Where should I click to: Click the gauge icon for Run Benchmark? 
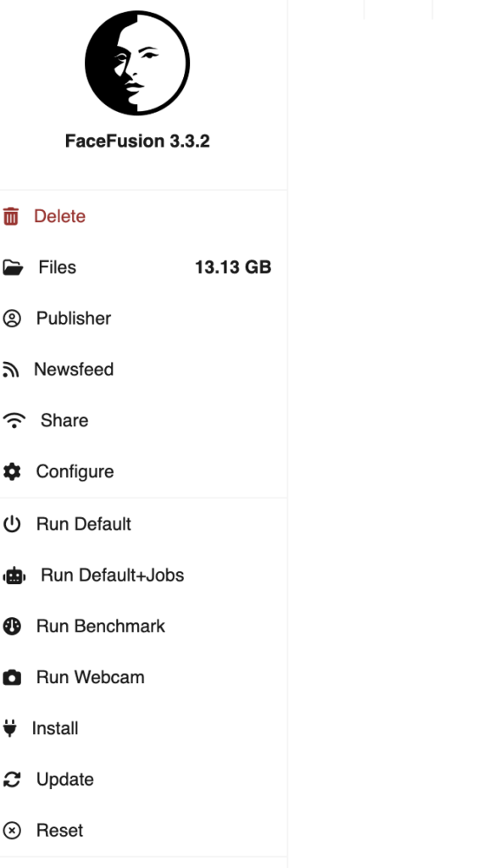12,626
